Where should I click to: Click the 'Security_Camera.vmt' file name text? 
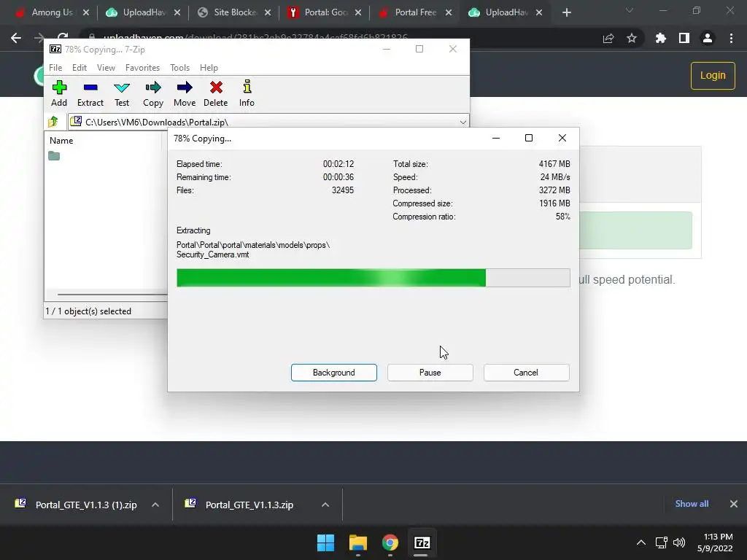point(212,254)
